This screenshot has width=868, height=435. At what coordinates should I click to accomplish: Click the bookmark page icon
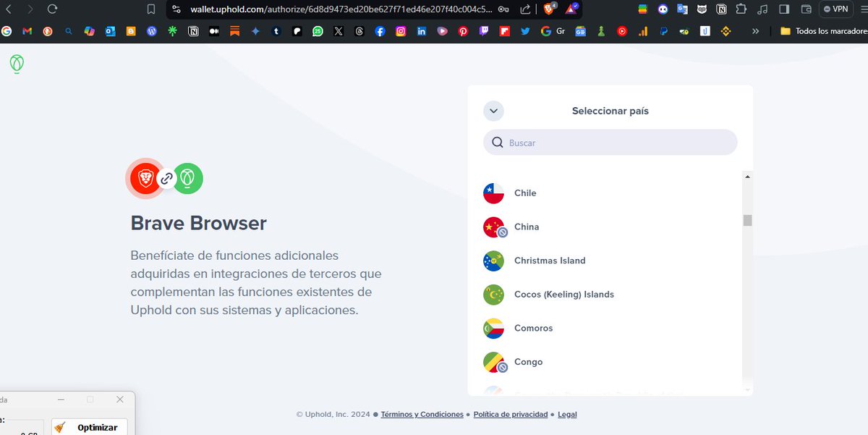coord(151,9)
